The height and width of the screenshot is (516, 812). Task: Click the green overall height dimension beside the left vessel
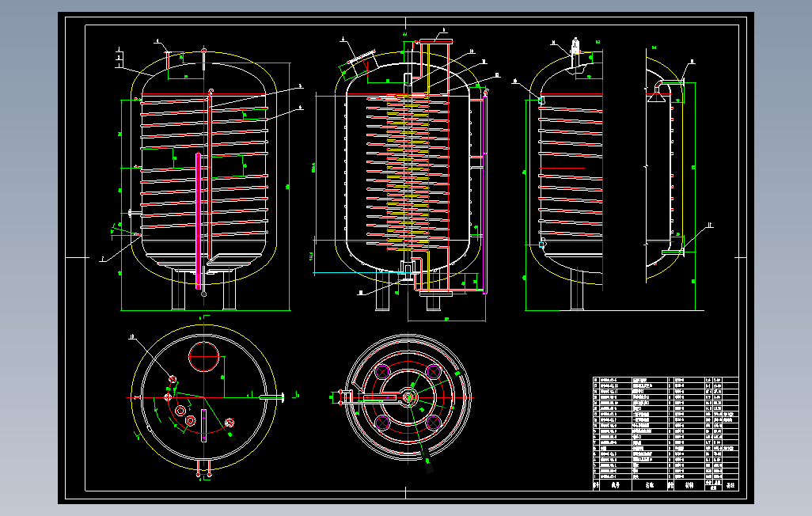288,187
